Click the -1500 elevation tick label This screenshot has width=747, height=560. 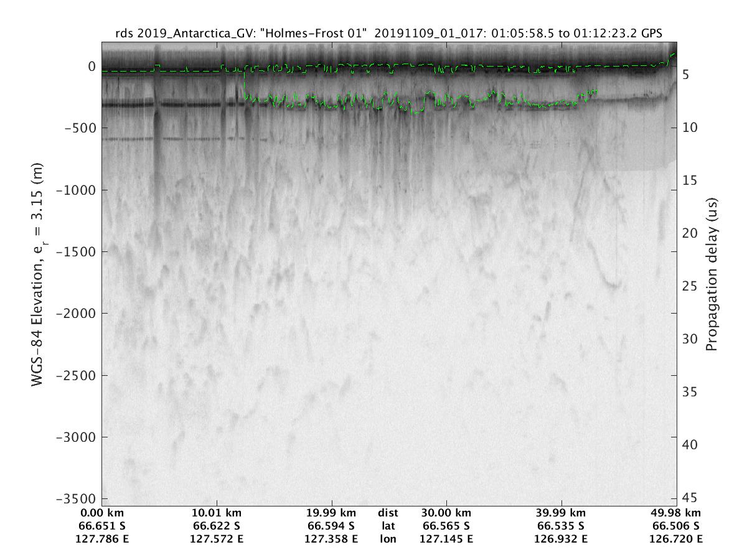74,251
